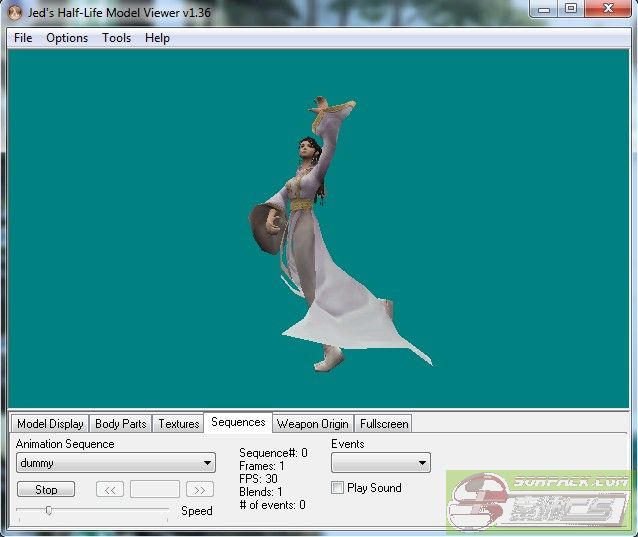Enable the Play Sound checkbox
Screen dimensions: 638x537
(x=337, y=488)
